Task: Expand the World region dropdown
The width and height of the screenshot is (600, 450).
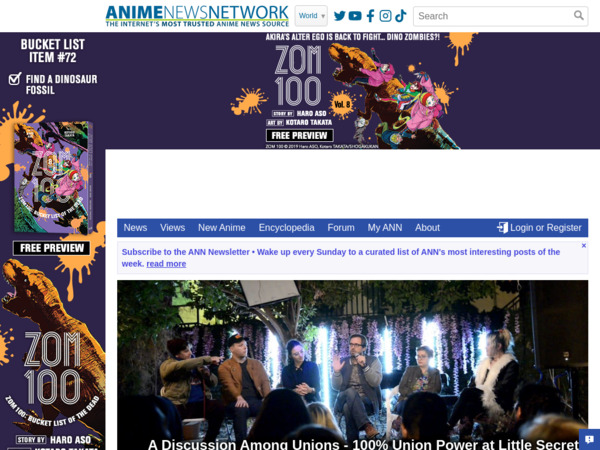Action: pyautogui.click(x=311, y=16)
